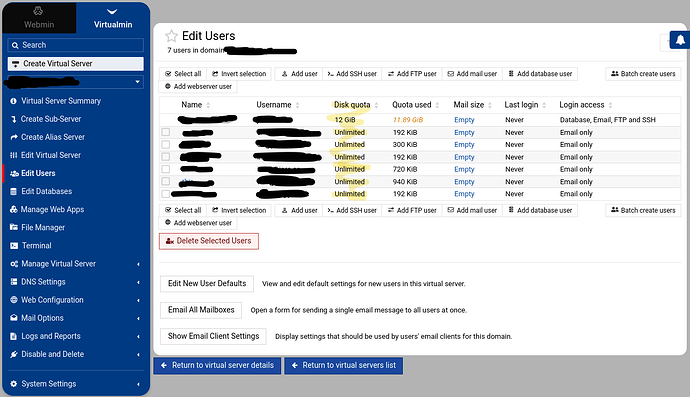690x397 pixels.
Task: Switch to the Webmin tab
Action: coord(39,18)
